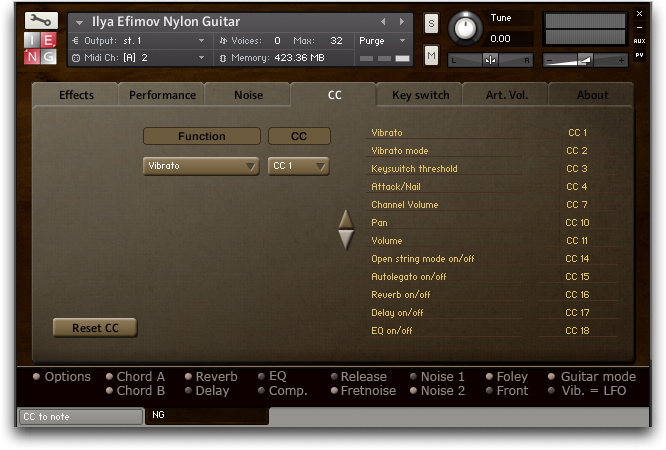Toggle the Front indicator
The width and height of the screenshot is (666, 450).
(x=489, y=390)
